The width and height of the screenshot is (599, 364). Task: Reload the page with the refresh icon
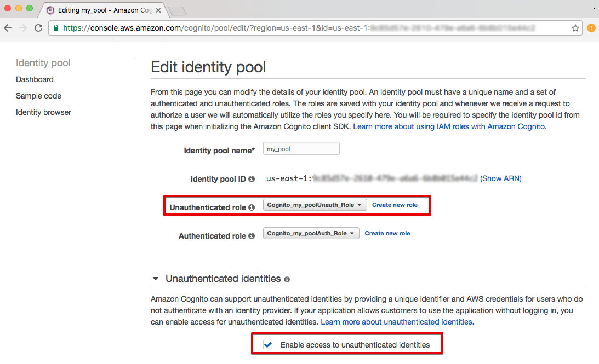tap(38, 28)
